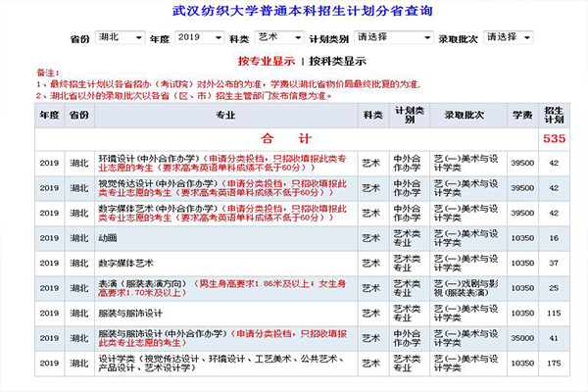Click the 学费 column header
The width and height of the screenshot is (588, 392).
pyautogui.click(x=522, y=116)
